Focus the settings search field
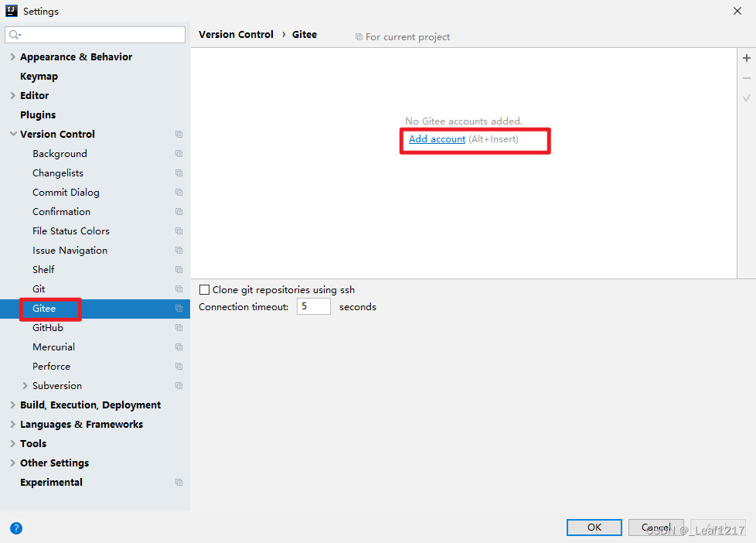 tap(95, 35)
